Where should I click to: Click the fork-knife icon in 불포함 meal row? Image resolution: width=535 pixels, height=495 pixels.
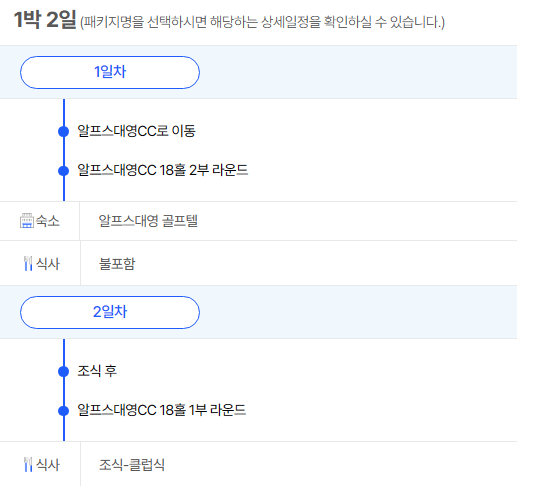click(28, 263)
